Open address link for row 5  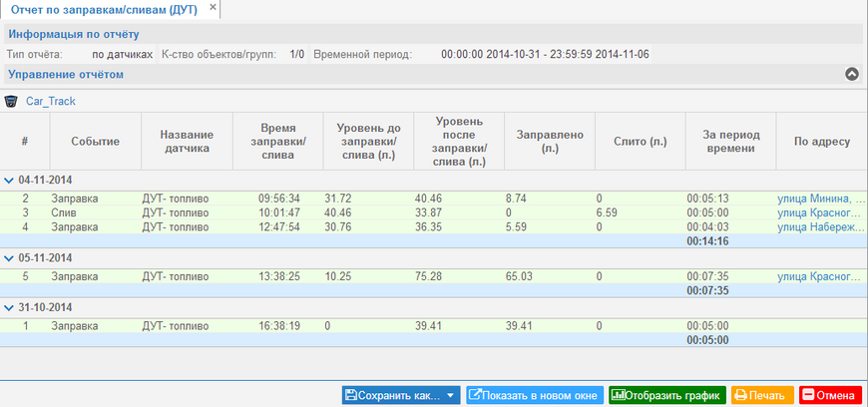coord(821,276)
